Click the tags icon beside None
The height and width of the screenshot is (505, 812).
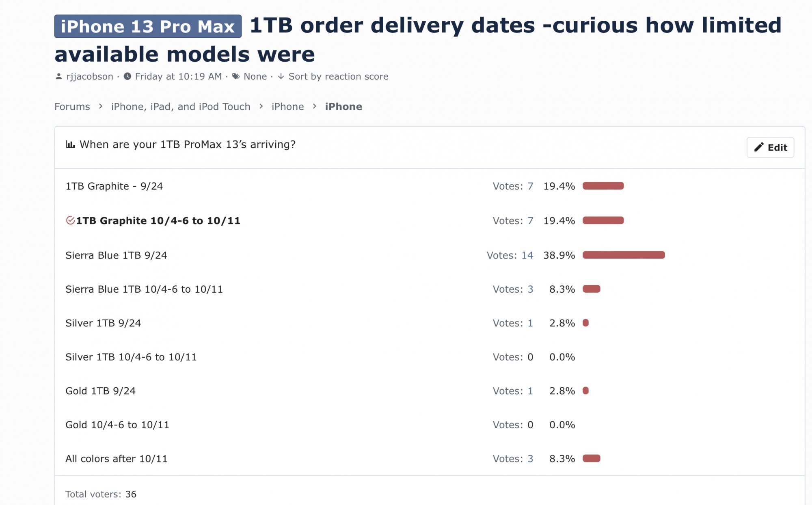236,76
